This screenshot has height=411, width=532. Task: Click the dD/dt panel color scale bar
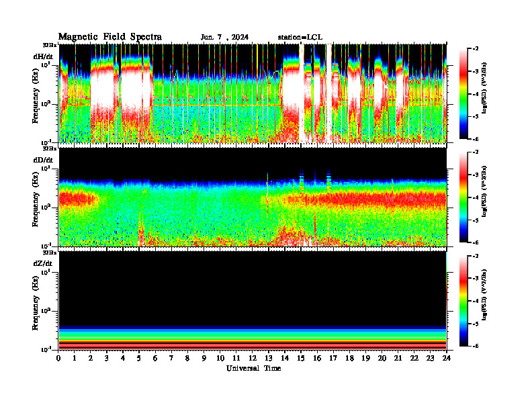click(x=463, y=197)
